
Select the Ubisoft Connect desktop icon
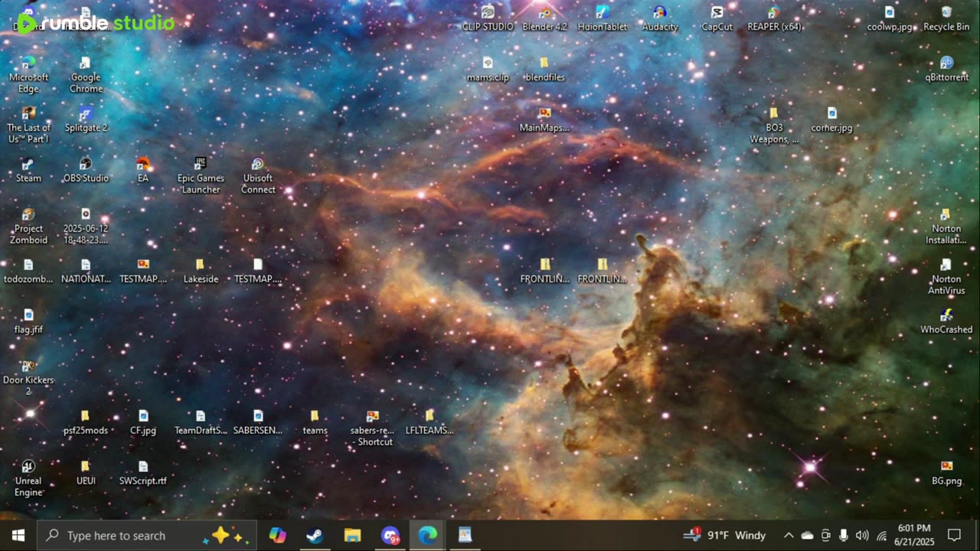click(258, 175)
